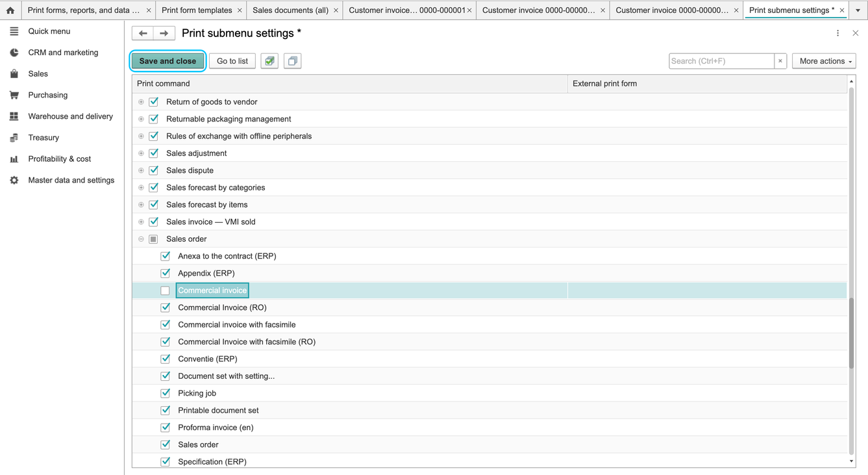
Task: Uncheck Anexa to the contract (ERP)
Action: pos(166,256)
